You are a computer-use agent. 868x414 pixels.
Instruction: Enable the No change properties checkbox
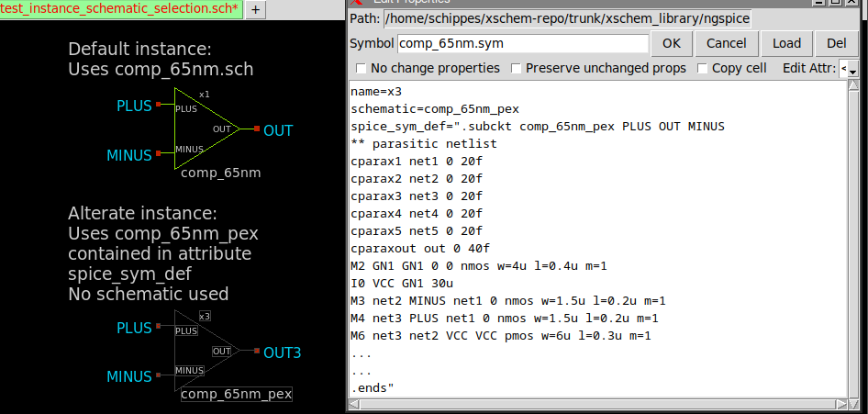click(362, 69)
